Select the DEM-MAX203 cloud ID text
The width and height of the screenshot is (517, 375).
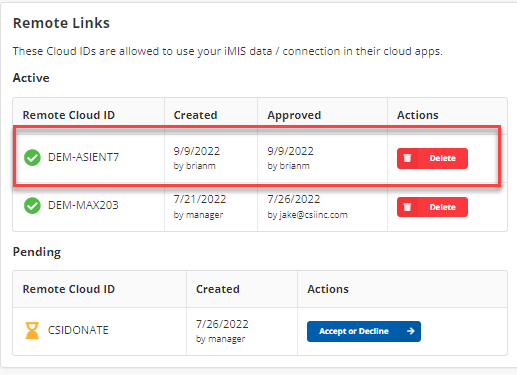pyautogui.click(x=83, y=205)
